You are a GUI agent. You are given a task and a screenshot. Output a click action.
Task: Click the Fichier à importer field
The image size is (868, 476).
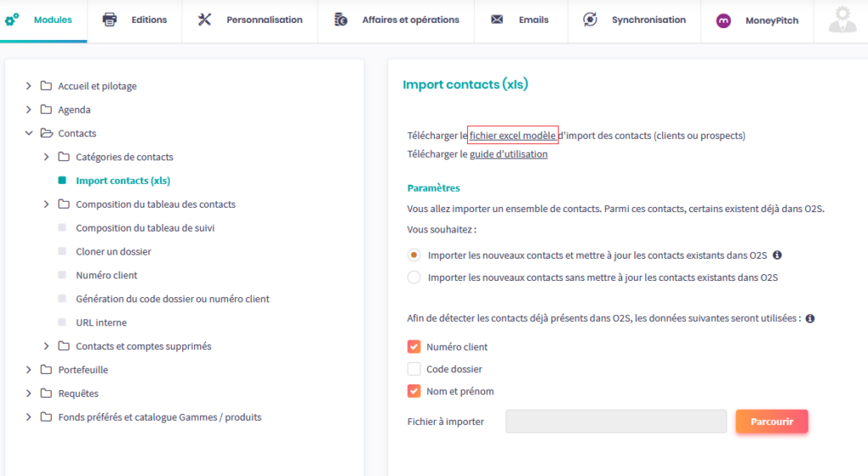coord(615,422)
